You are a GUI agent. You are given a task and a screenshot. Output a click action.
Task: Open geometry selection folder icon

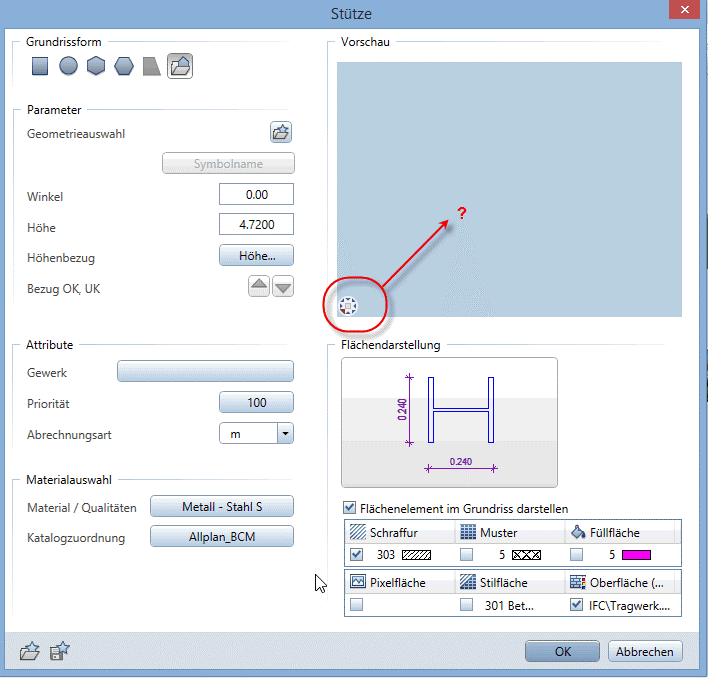click(x=280, y=132)
